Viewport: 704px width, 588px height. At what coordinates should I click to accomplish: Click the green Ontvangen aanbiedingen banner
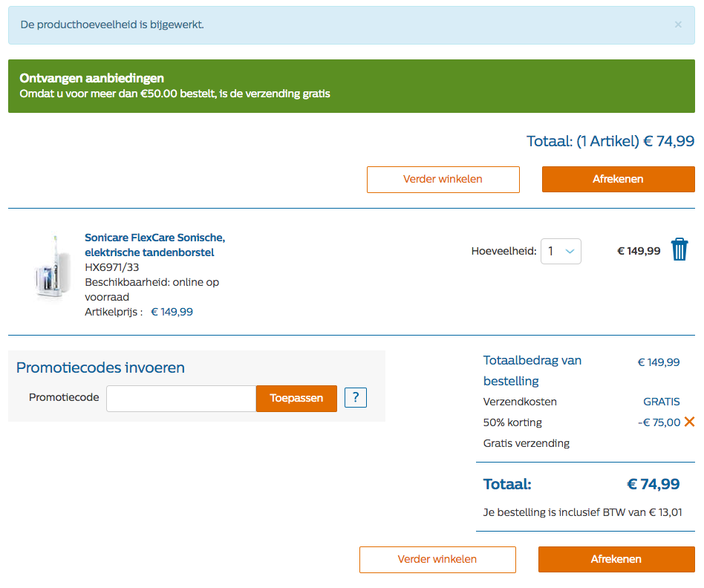point(351,86)
